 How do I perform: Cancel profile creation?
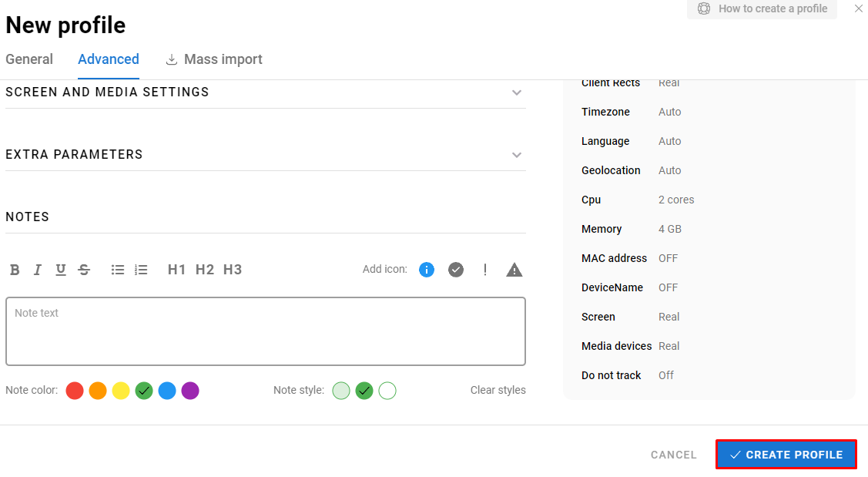coord(674,455)
